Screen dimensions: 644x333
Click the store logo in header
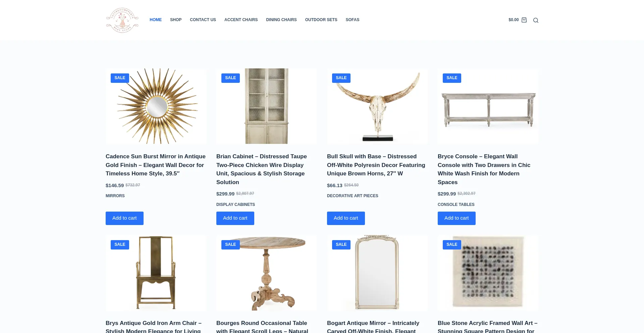click(x=122, y=20)
